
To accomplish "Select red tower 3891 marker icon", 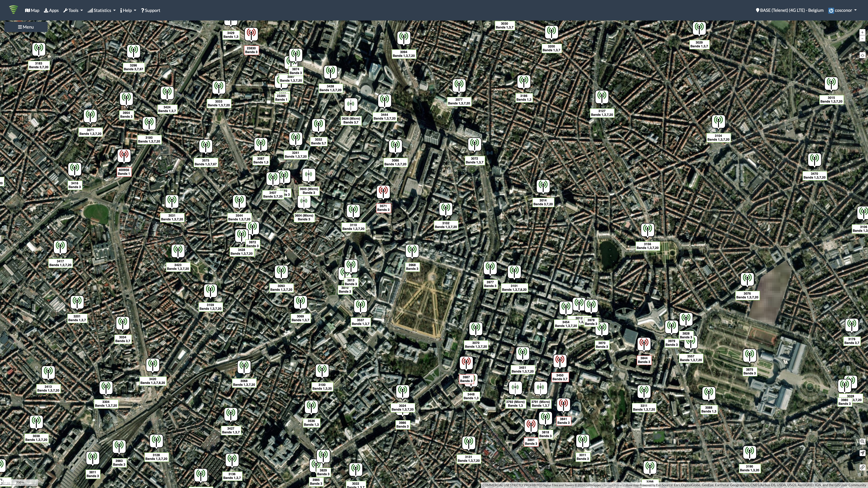I will click(x=531, y=427).
